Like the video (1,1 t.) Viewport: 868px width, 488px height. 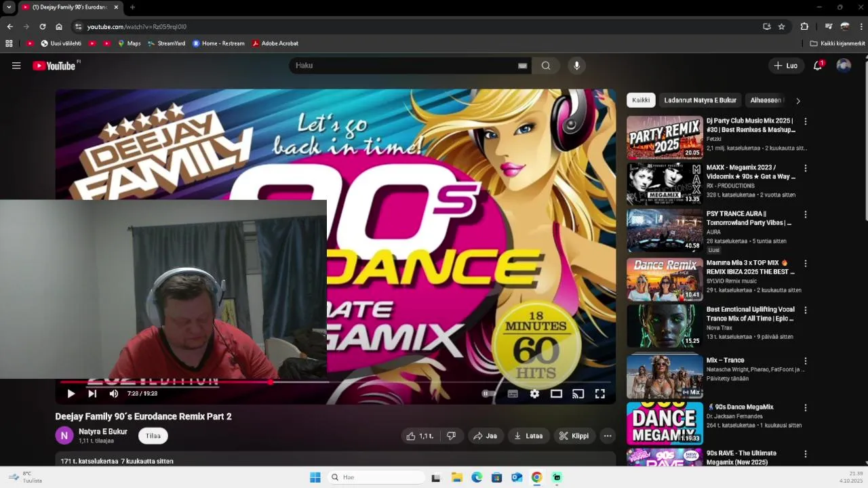coord(420,436)
